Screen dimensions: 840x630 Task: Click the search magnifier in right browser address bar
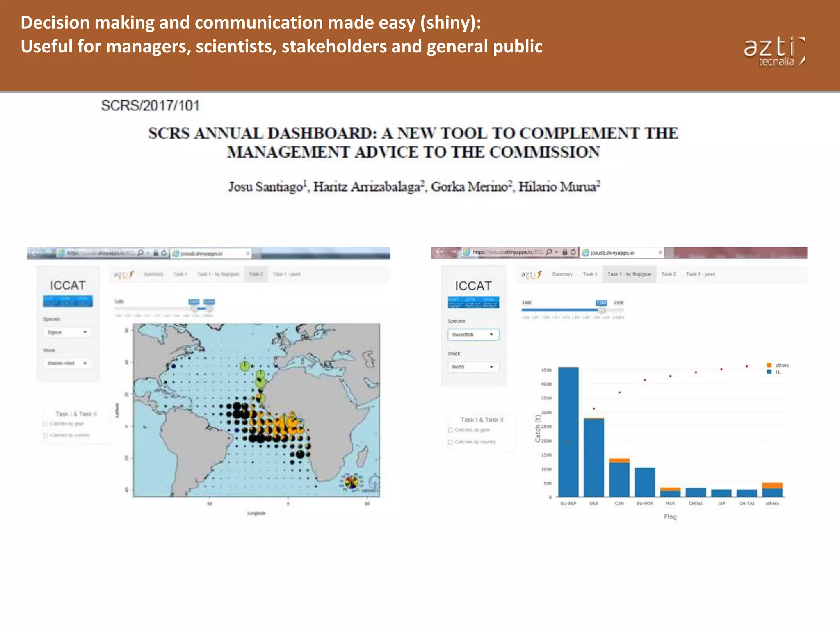click(x=549, y=252)
